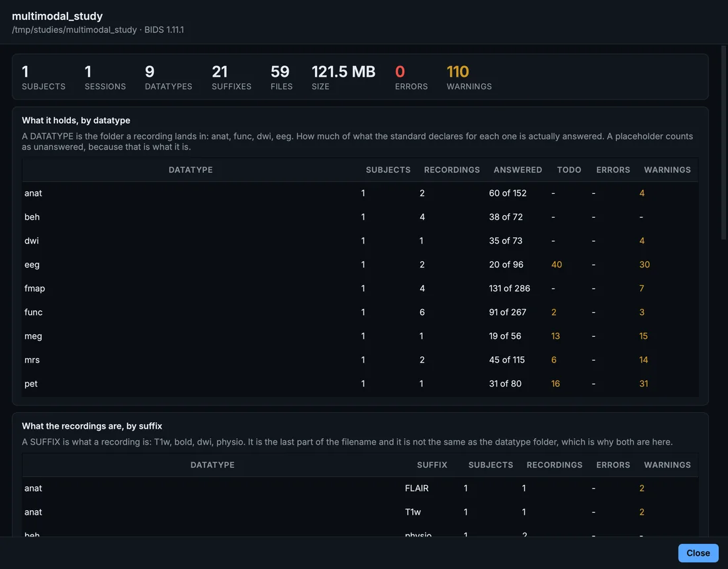728x569 pixels.
Task: Click the TODO column header
Action: point(569,170)
